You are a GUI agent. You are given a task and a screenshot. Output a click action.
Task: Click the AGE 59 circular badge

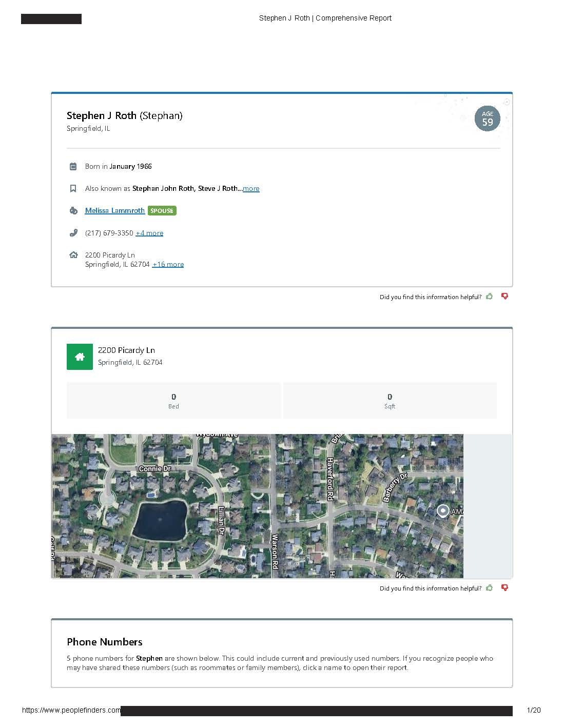487,119
